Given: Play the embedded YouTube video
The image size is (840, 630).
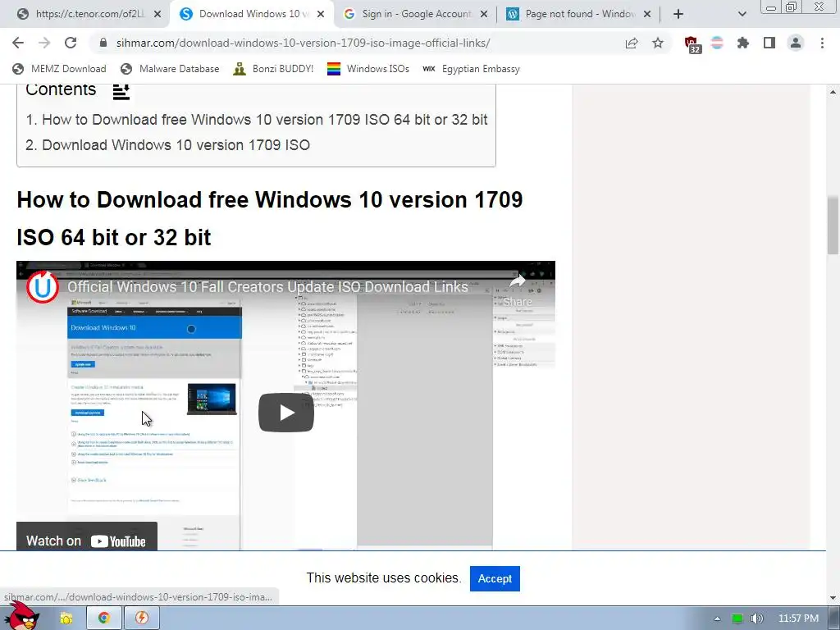Looking at the screenshot, I should (286, 413).
